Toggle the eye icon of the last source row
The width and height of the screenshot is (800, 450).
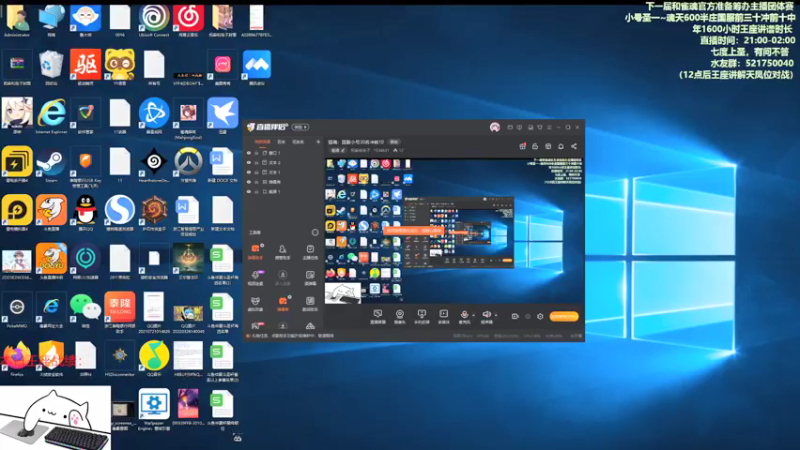(249, 192)
